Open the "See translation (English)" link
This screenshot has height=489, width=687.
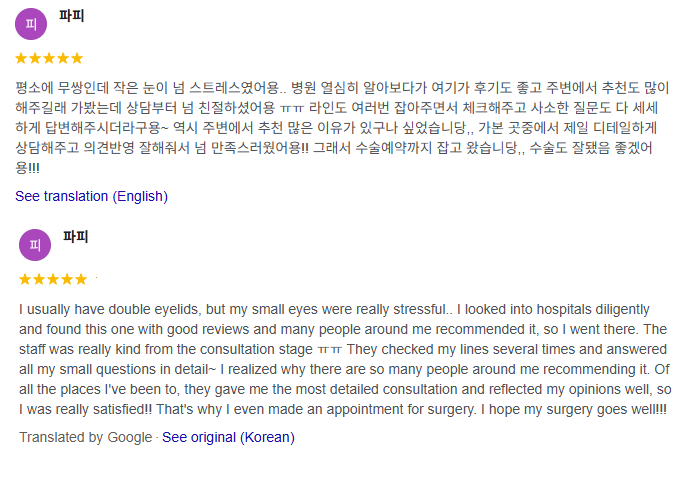(91, 196)
